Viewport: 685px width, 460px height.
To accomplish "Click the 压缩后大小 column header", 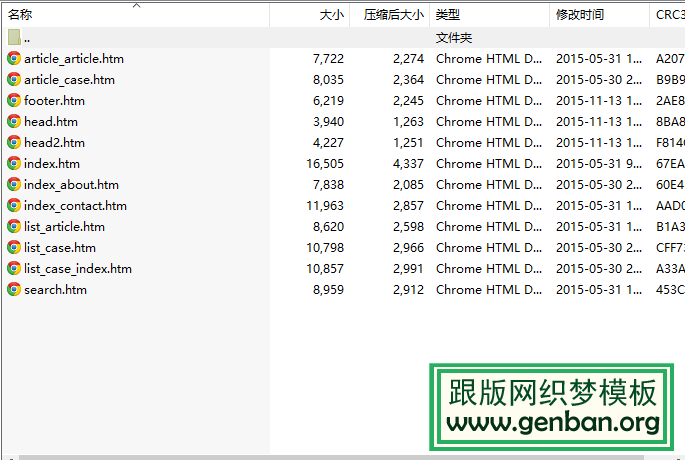I will pos(393,16).
